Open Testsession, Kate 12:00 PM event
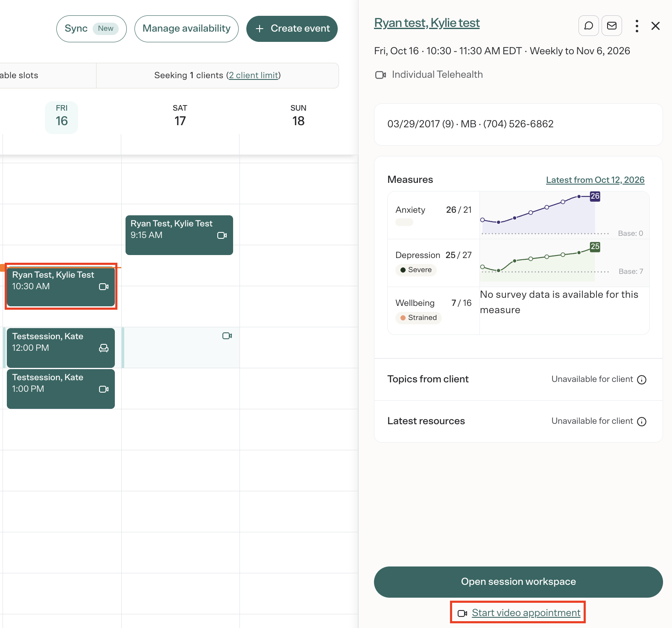The width and height of the screenshot is (672, 628). point(61,348)
